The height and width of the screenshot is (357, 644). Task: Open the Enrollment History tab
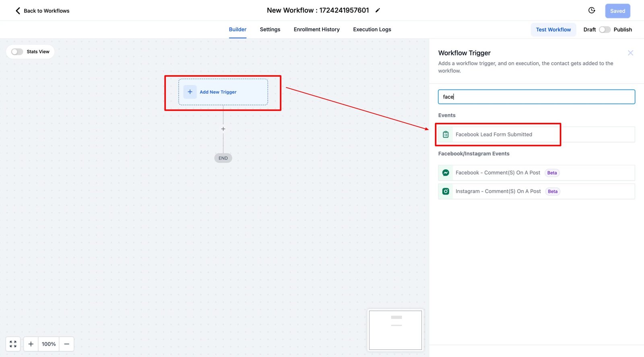[x=316, y=29]
